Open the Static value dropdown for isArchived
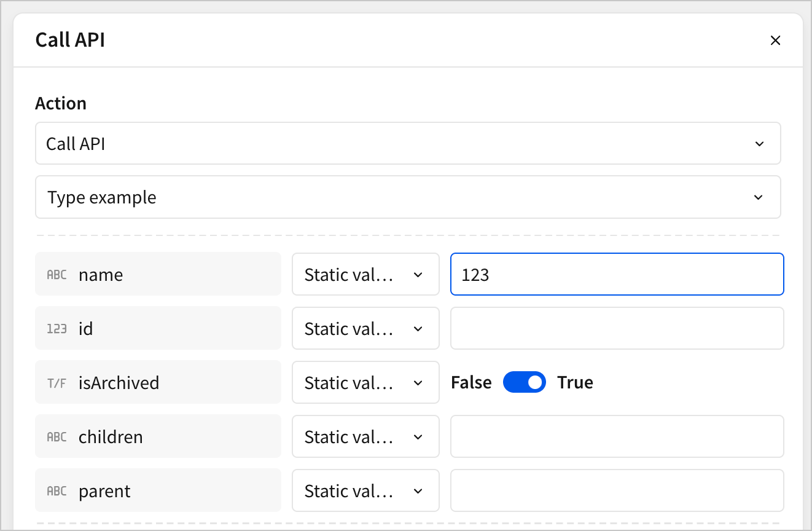Screen dimensions: 812x531 coord(365,382)
